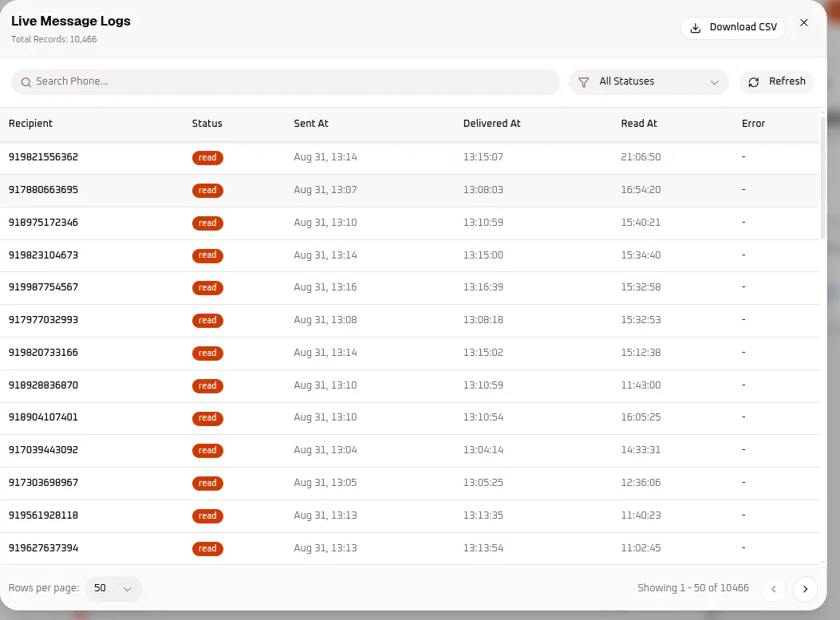Click the Download CSV button
Image resolution: width=840 pixels, height=620 pixels.
click(x=733, y=28)
